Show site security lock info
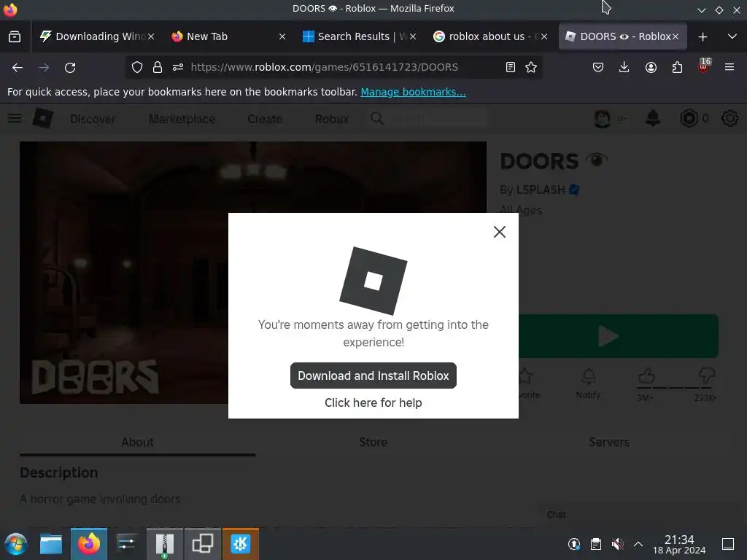747x560 pixels. pos(158,68)
